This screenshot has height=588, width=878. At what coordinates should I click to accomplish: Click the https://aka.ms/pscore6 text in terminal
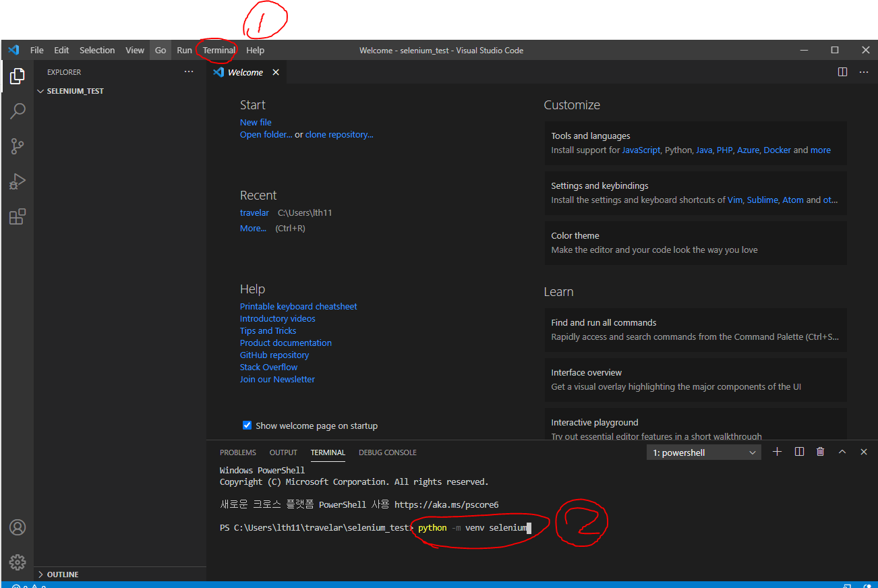click(446, 504)
